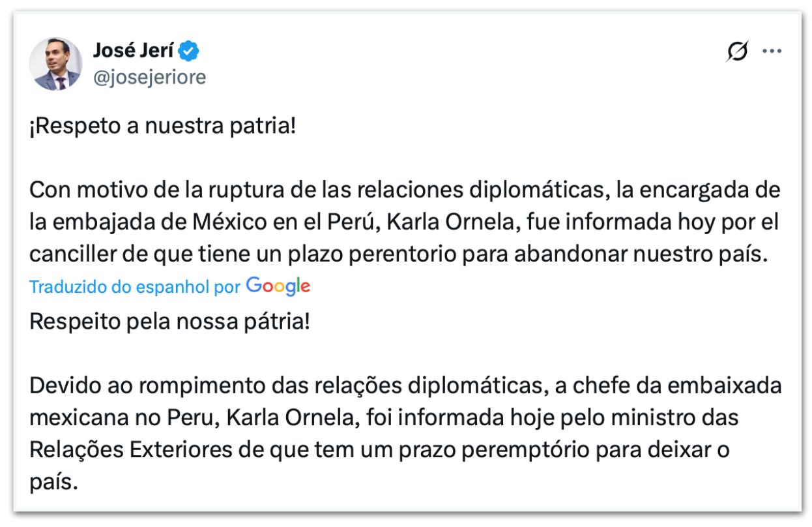Click the blue verified badge
The height and width of the screenshot is (527, 812).
click(190, 50)
